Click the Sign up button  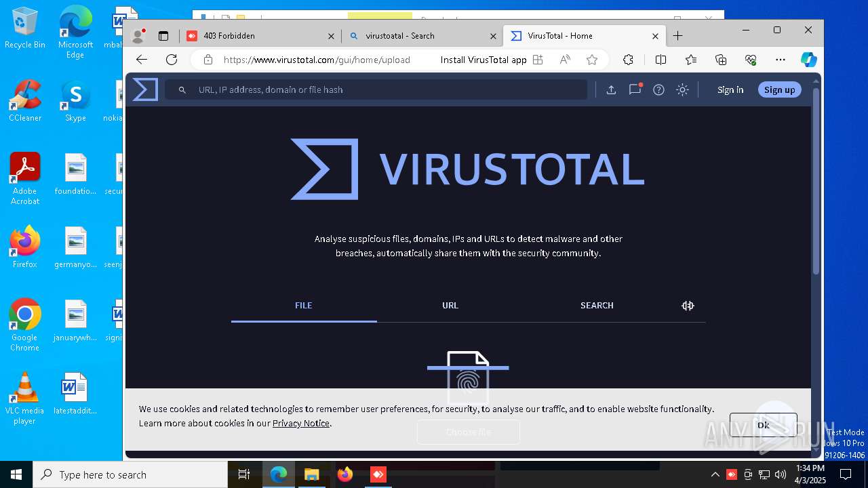(x=779, y=89)
